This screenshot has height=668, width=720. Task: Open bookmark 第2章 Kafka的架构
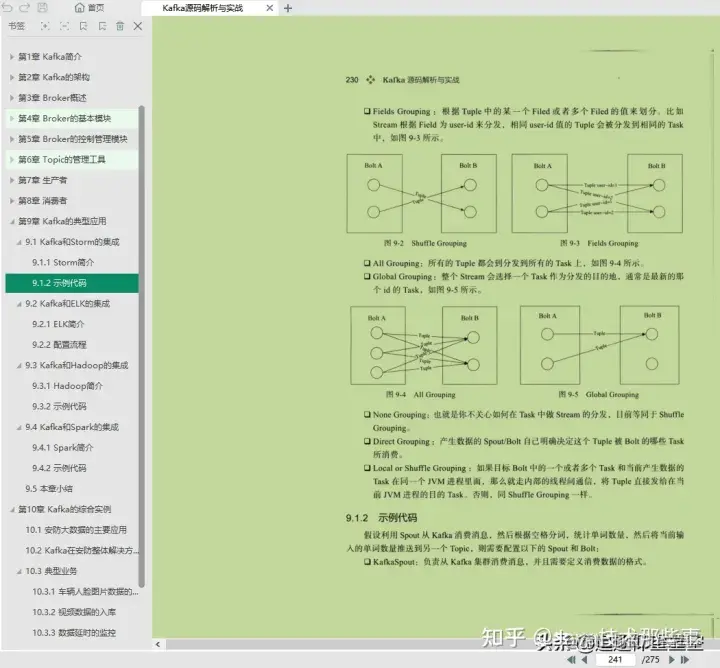(x=54, y=78)
